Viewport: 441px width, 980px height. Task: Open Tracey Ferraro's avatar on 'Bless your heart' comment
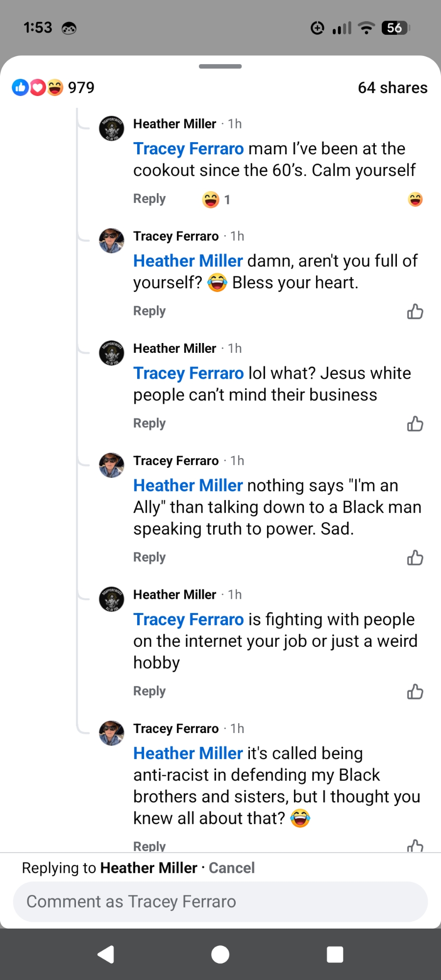click(x=112, y=241)
